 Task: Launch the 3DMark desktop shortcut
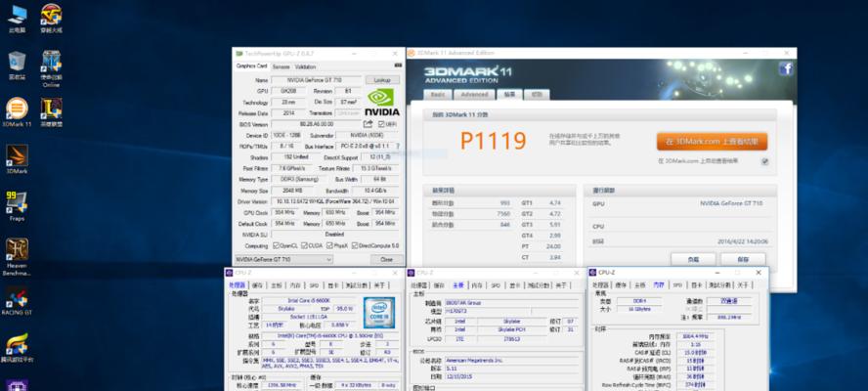coord(18,159)
